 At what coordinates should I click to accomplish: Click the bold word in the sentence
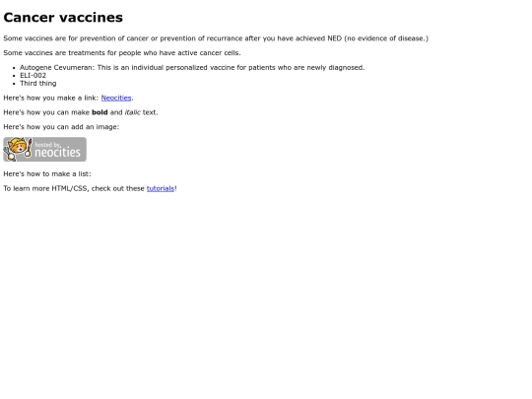pyautogui.click(x=100, y=112)
